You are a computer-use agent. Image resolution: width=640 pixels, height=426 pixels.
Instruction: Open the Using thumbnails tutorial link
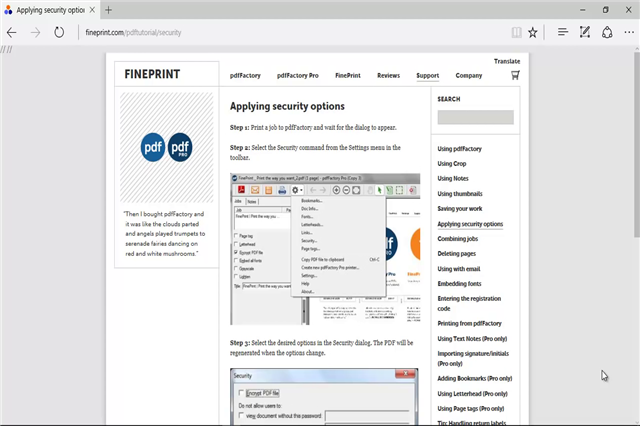coord(460,193)
